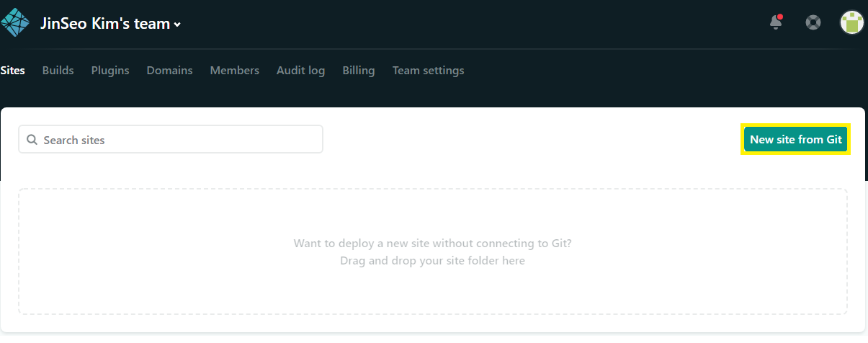The height and width of the screenshot is (343, 868).
Task: Go to the Domains tab
Action: [x=170, y=71]
